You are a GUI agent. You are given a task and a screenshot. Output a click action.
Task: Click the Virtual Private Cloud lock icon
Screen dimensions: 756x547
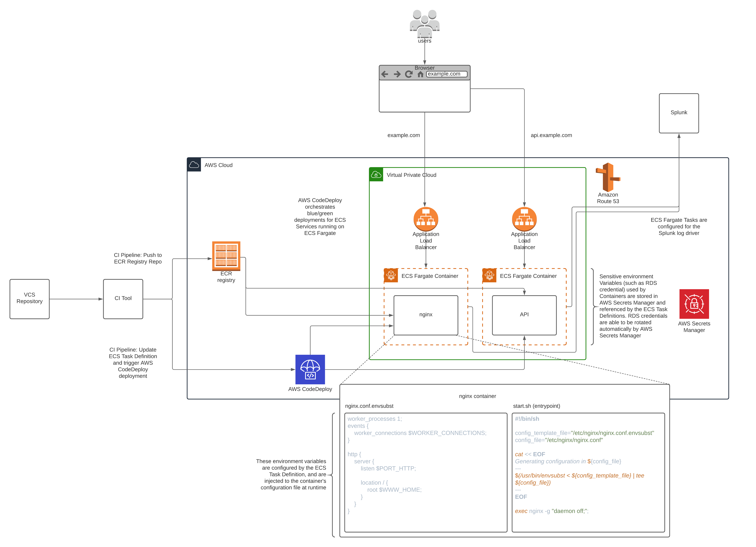(376, 174)
